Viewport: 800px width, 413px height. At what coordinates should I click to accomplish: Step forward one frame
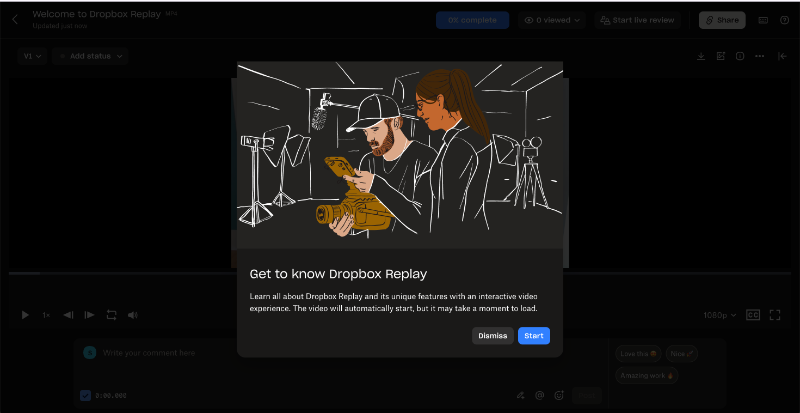(x=89, y=315)
